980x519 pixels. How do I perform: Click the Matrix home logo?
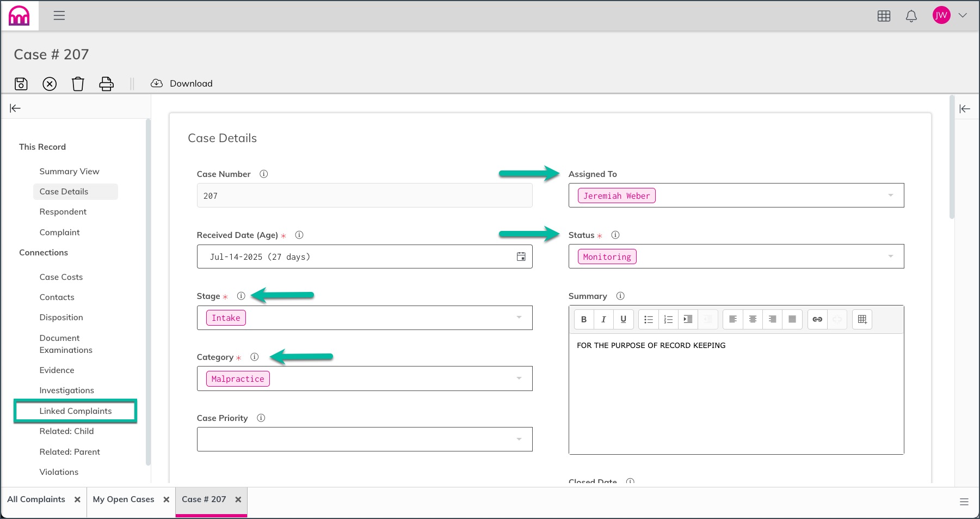(x=19, y=16)
